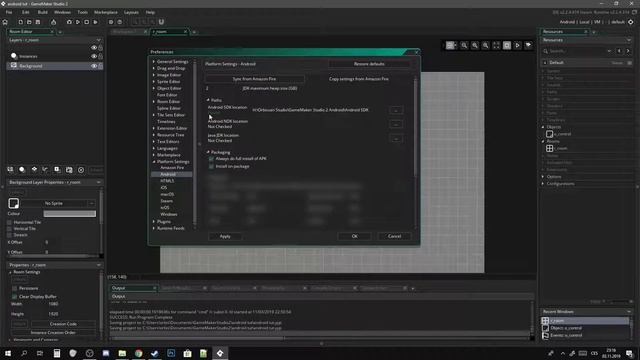Screen dimensions: 640x360
Task: Open the Marketplace menu
Action: (x=106, y=12)
